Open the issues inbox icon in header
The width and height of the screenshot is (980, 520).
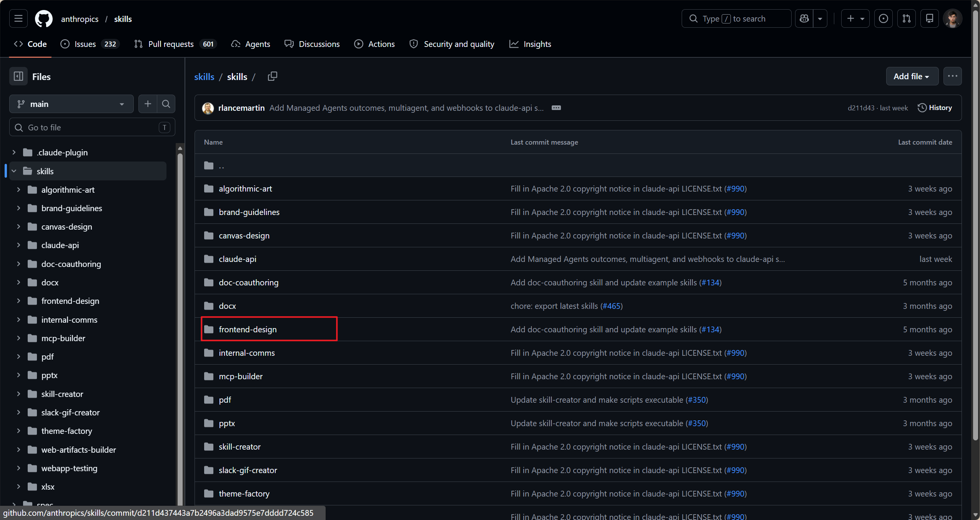pyautogui.click(x=883, y=18)
